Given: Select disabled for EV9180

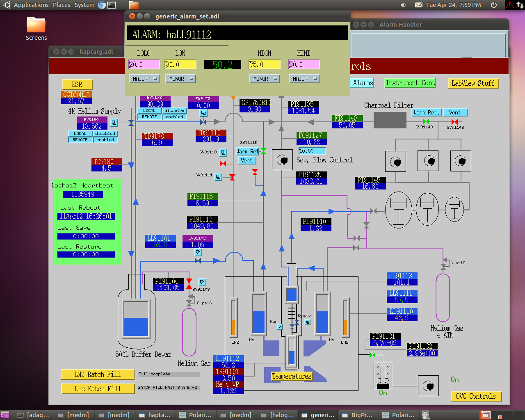Looking at the screenshot, I should pos(105,134).
